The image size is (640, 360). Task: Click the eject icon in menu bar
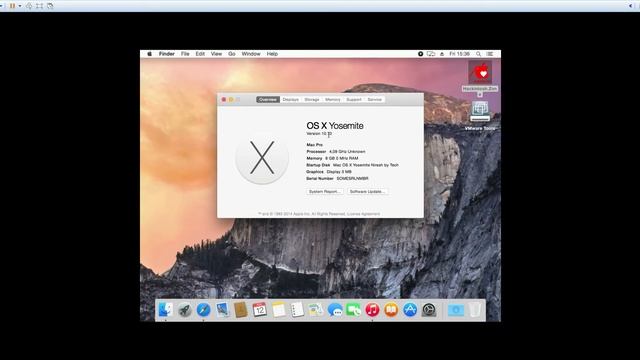(442, 54)
